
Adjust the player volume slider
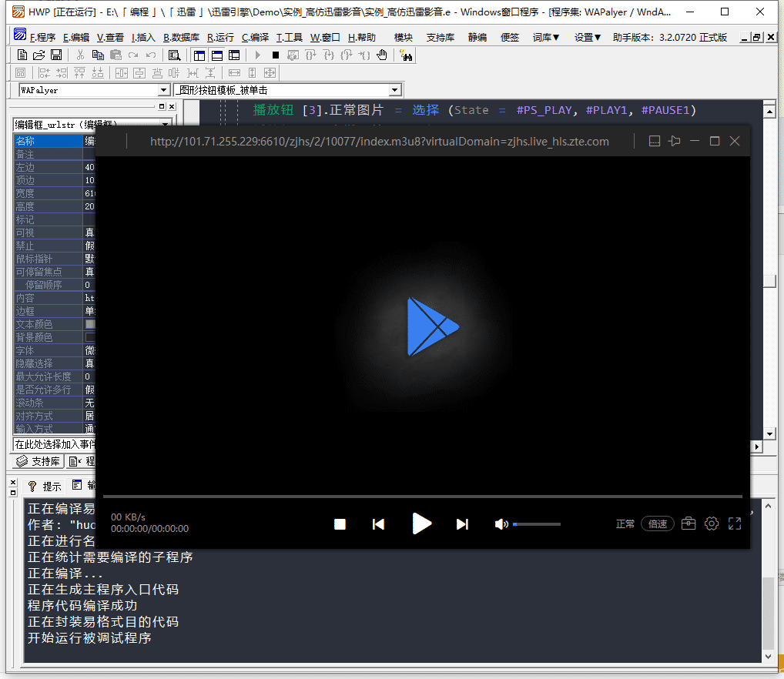pos(537,524)
